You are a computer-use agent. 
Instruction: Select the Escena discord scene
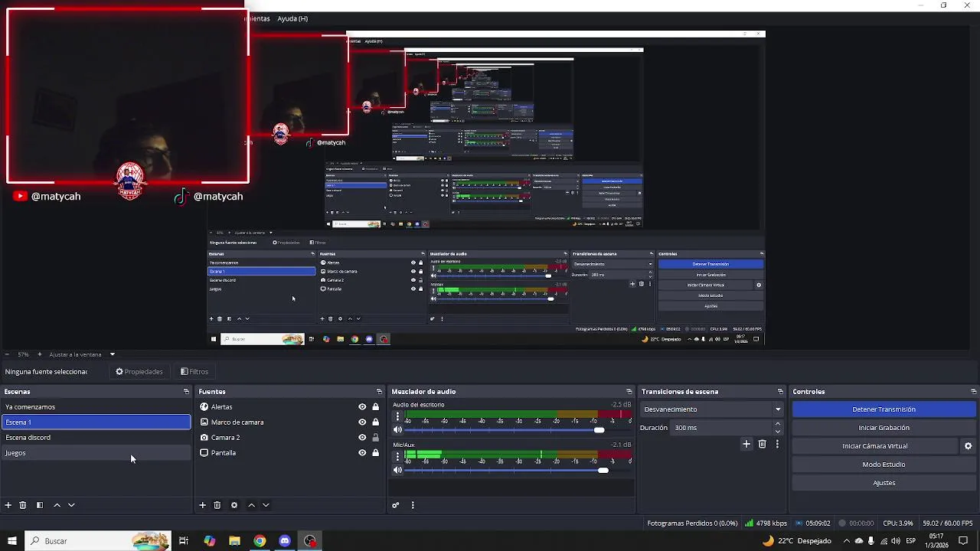[96, 438]
